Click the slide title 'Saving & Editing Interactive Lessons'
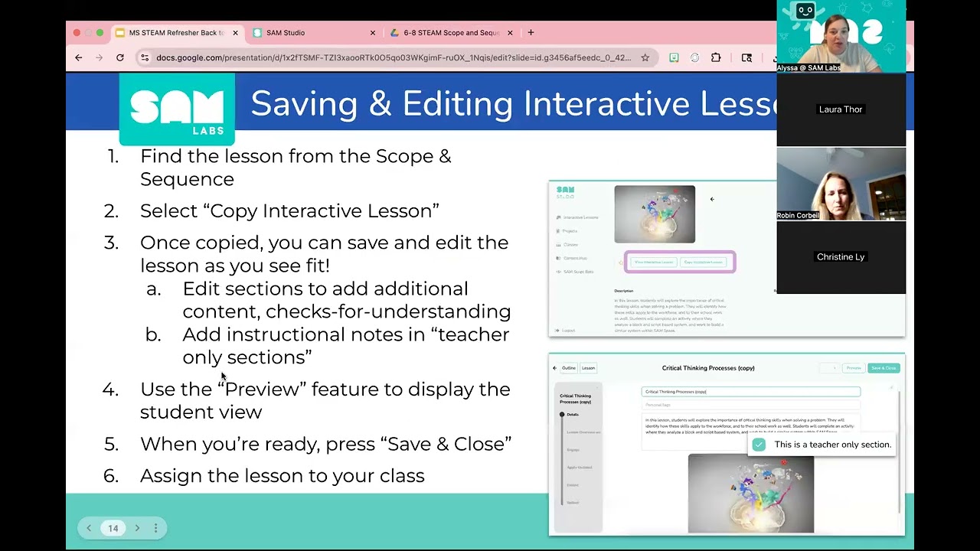 (513, 103)
